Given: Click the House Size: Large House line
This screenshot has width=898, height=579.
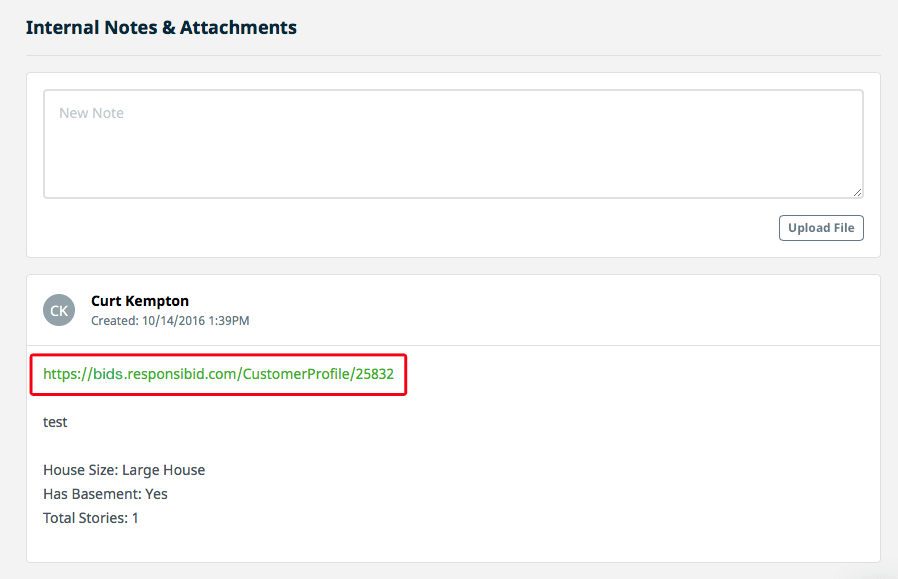Looking at the screenshot, I should click(124, 470).
